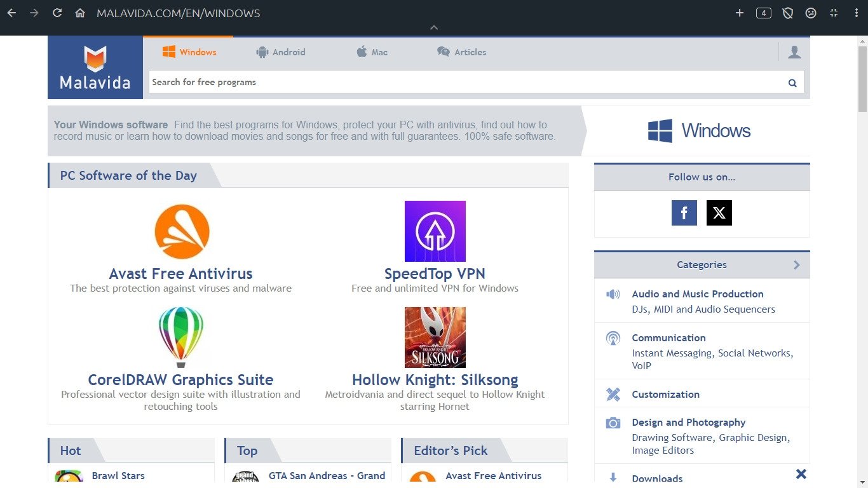Open the browser tab counter

[763, 13]
